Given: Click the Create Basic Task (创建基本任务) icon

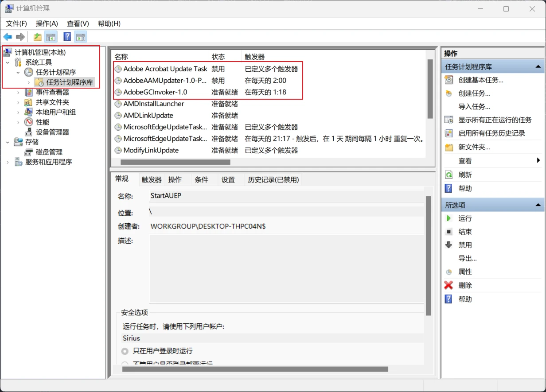Looking at the screenshot, I should (449, 80).
